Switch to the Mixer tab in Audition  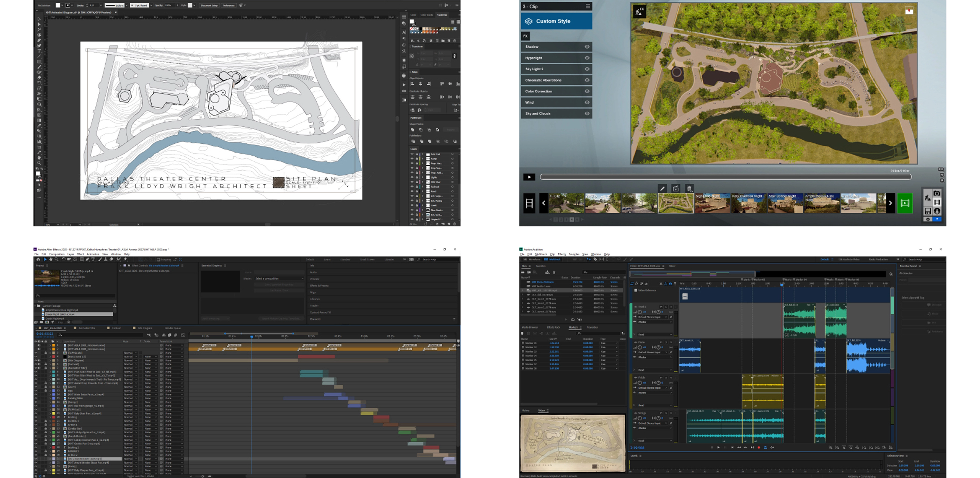672,266
